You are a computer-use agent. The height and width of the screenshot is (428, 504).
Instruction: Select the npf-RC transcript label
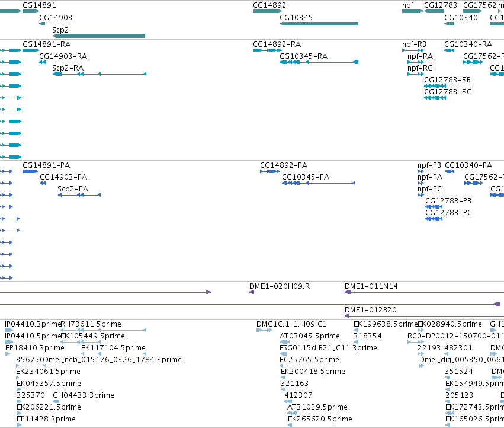(420, 68)
